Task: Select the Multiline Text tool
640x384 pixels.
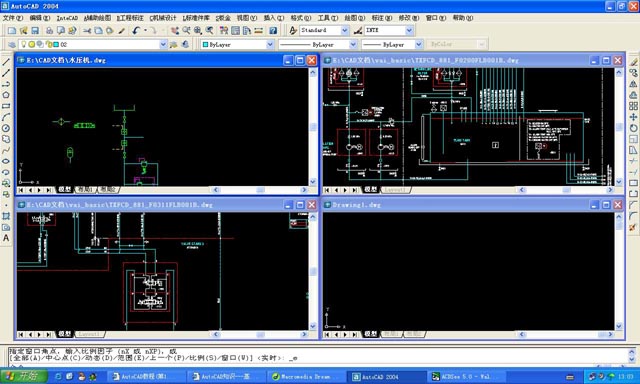Action: coord(6,238)
